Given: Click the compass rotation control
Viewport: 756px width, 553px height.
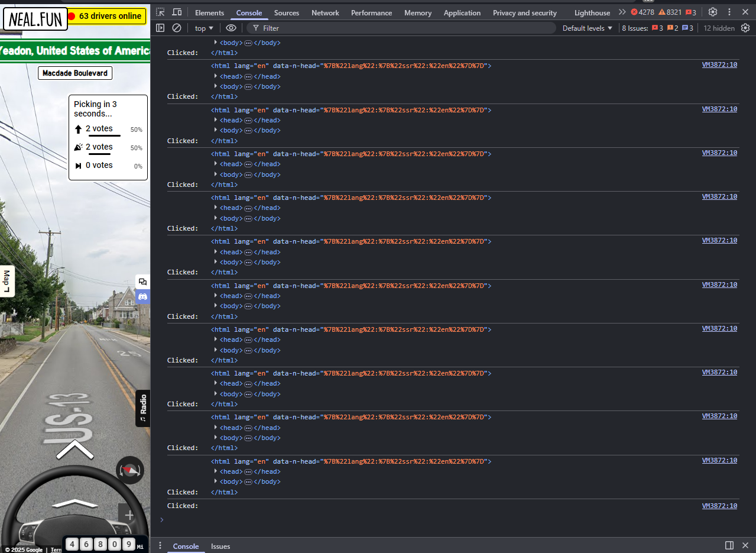Looking at the screenshot, I should tap(130, 470).
